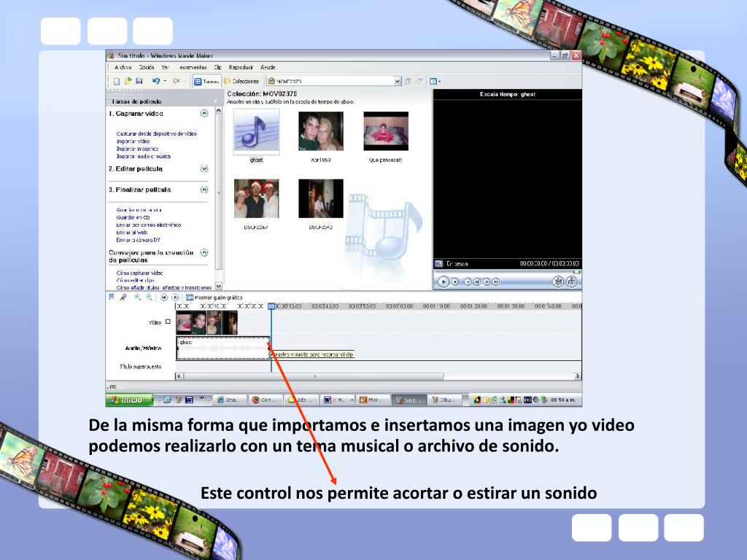Click the Cómo capturar vídeo link
The height and width of the screenshot is (560, 747).
[139, 273]
